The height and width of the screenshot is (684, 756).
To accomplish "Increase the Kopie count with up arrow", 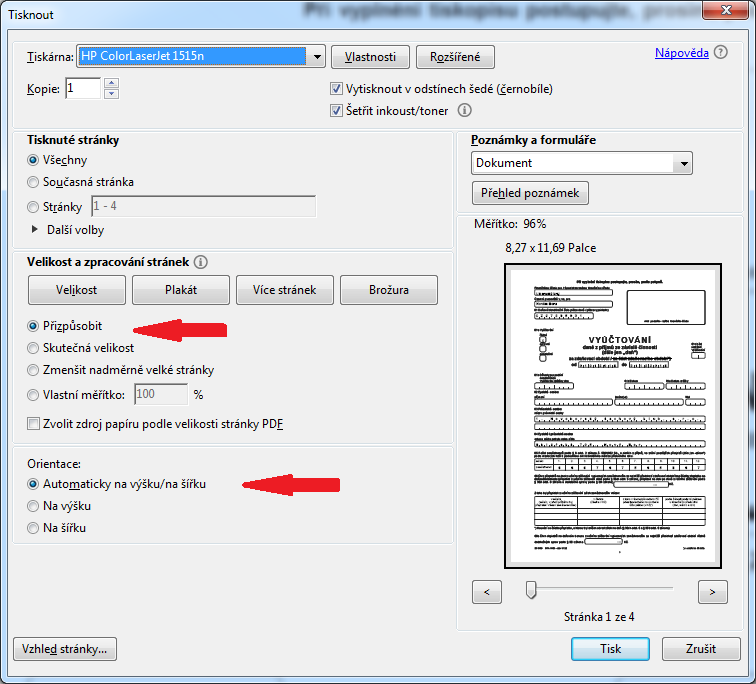I will pyautogui.click(x=111, y=83).
